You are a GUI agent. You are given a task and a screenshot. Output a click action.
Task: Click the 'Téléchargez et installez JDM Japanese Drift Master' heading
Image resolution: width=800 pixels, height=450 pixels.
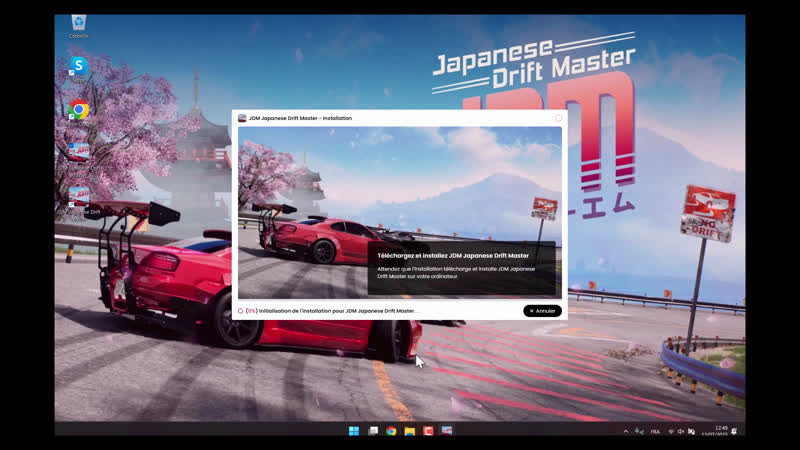453,256
